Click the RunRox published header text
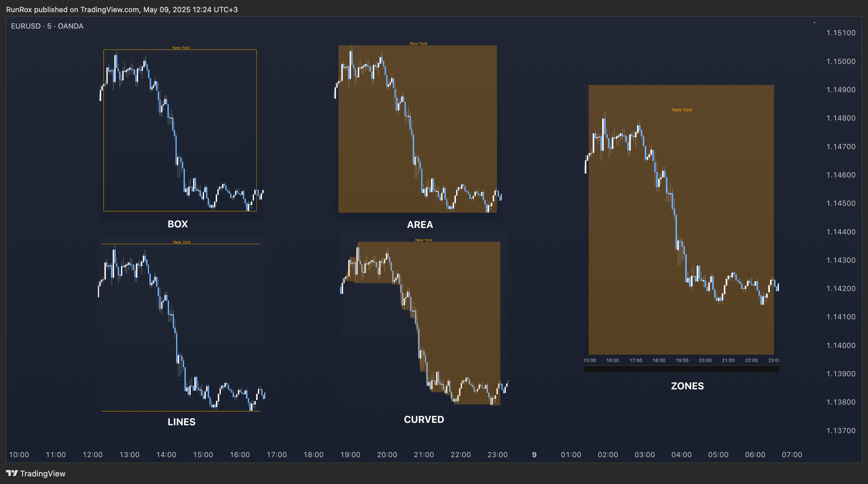The height and width of the screenshot is (484, 868). click(x=122, y=9)
